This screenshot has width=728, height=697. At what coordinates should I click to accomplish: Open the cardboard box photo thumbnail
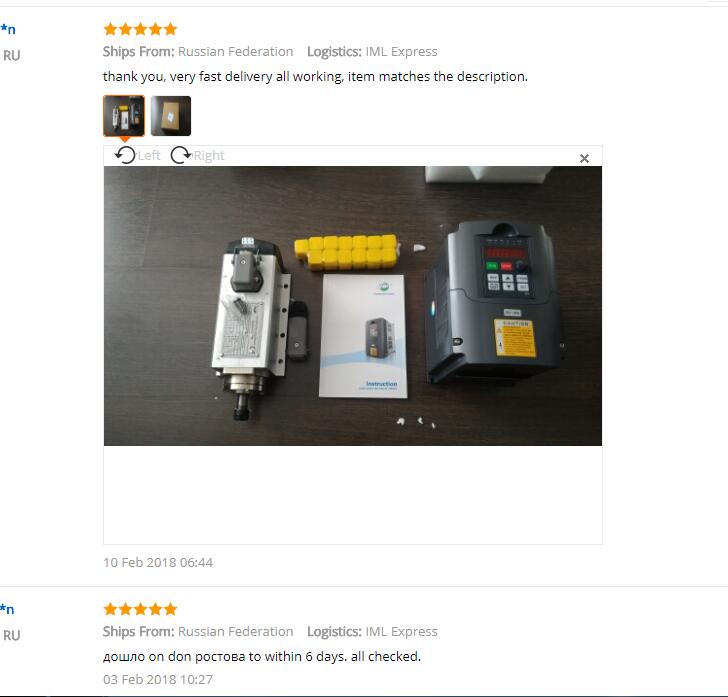(170, 116)
